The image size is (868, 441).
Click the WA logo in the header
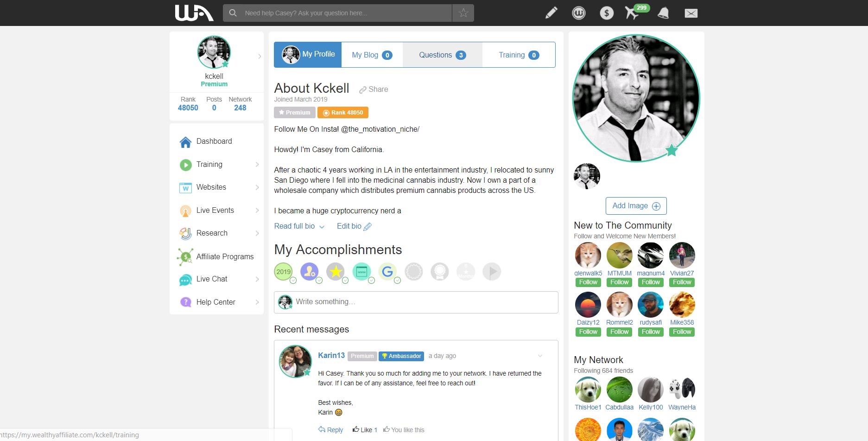[x=194, y=13]
